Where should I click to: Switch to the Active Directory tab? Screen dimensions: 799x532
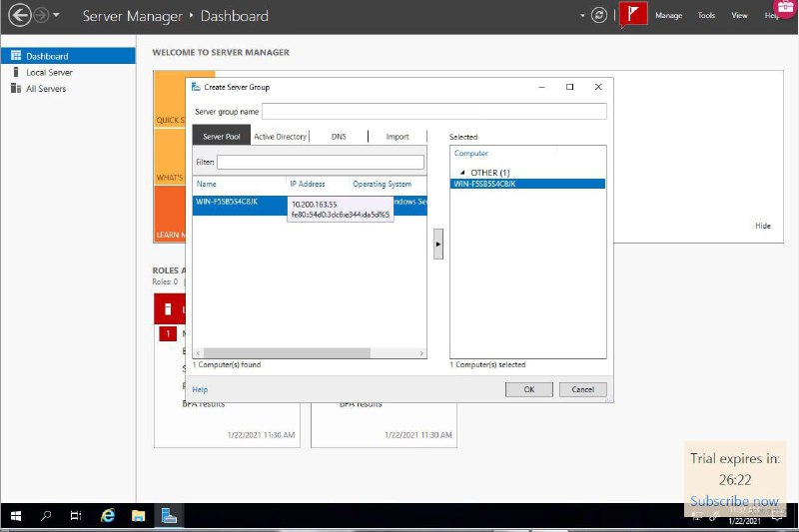pos(281,137)
